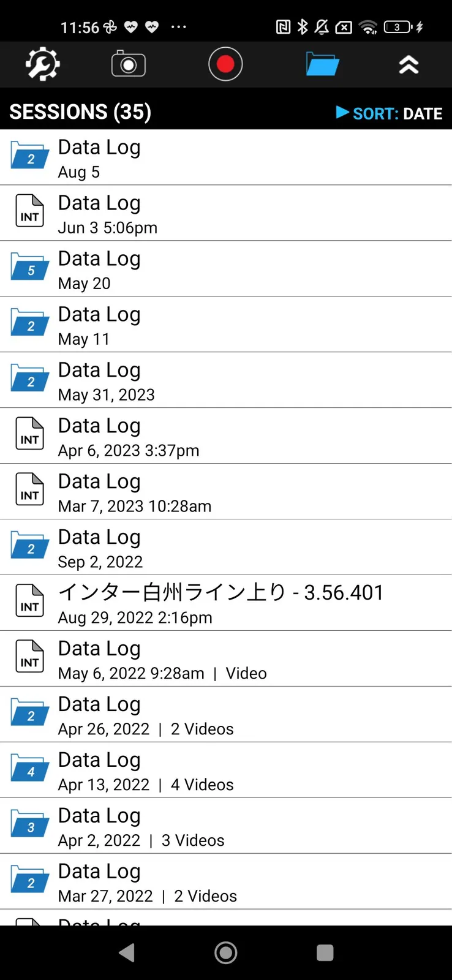Expand the May 20 folder with 5 sessions
Image resolution: width=452 pixels, height=980 pixels.
click(226, 269)
